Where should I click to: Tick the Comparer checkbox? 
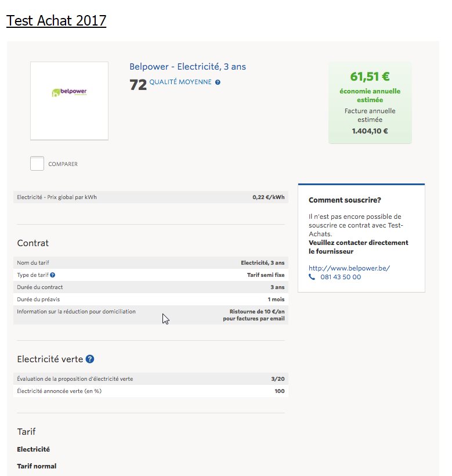(37, 164)
